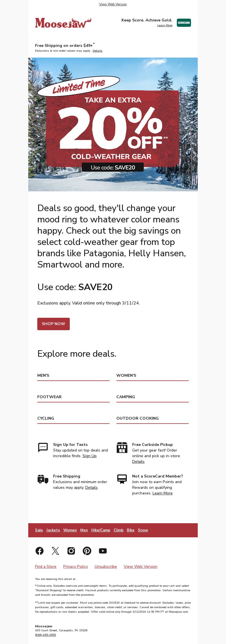This screenshot has height=644, width=226.
Task: Visit the Instagram icon link
Action: [x=71, y=551]
